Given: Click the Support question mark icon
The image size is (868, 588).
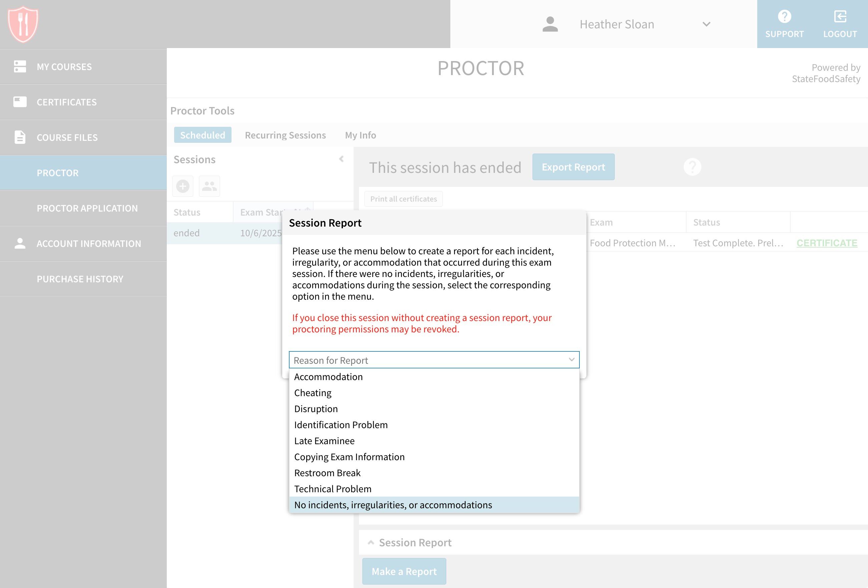Looking at the screenshot, I should tap(784, 16).
